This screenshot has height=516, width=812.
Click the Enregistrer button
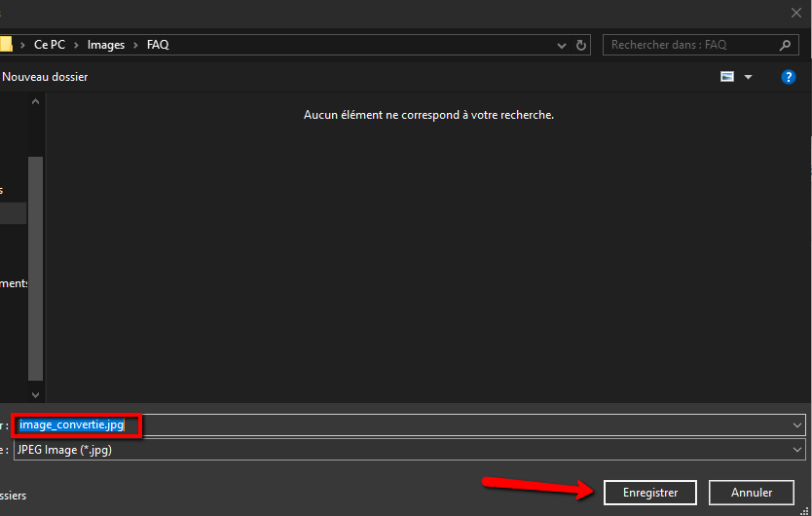coord(649,493)
